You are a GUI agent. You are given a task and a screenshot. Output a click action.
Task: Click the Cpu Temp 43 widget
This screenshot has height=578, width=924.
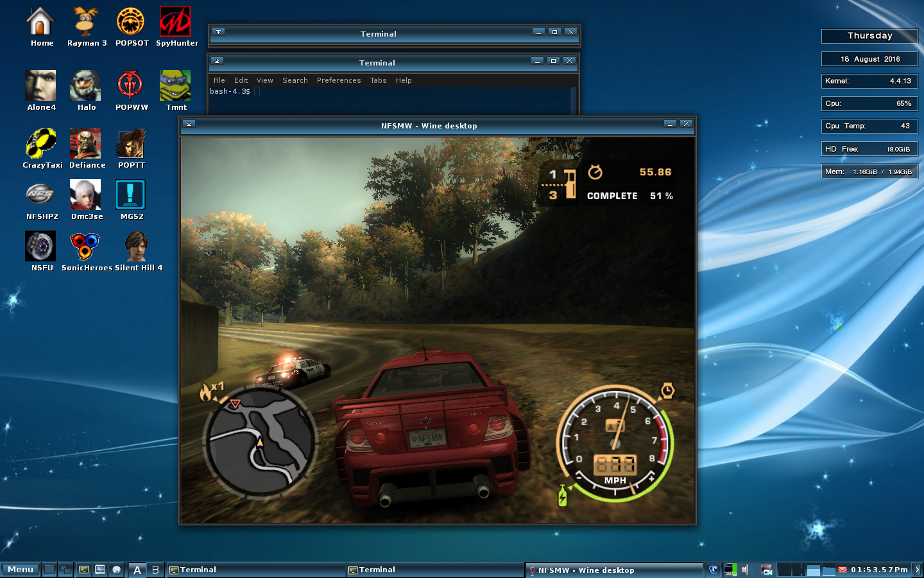[x=869, y=126]
